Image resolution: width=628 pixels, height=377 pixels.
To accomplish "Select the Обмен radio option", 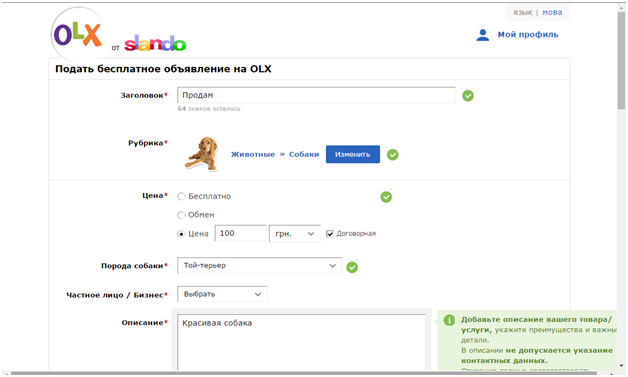I will [181, 215].
